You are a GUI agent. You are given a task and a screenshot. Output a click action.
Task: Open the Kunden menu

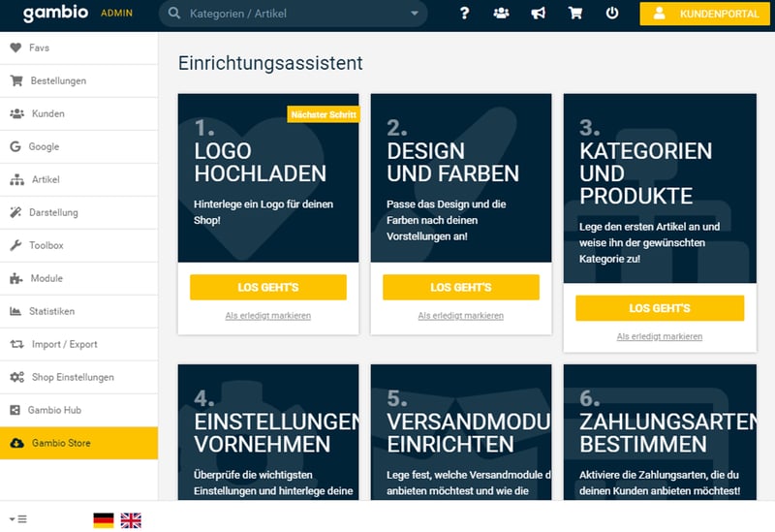tap(79, 113)
